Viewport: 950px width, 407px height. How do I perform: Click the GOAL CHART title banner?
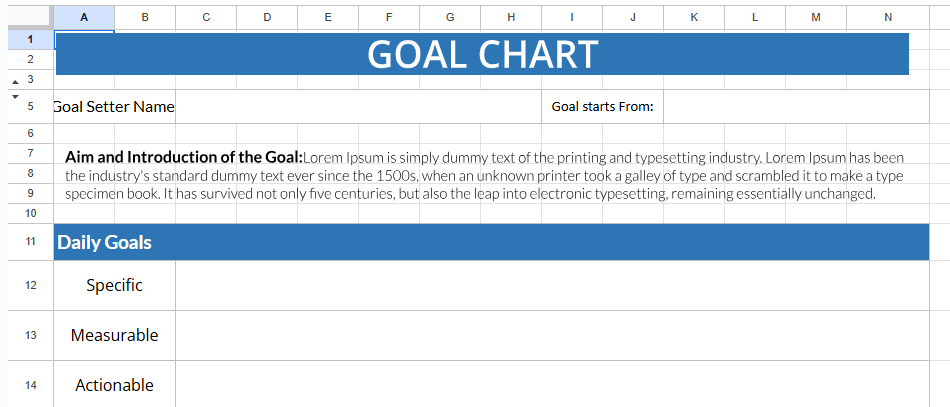click(x=482, y=54)
